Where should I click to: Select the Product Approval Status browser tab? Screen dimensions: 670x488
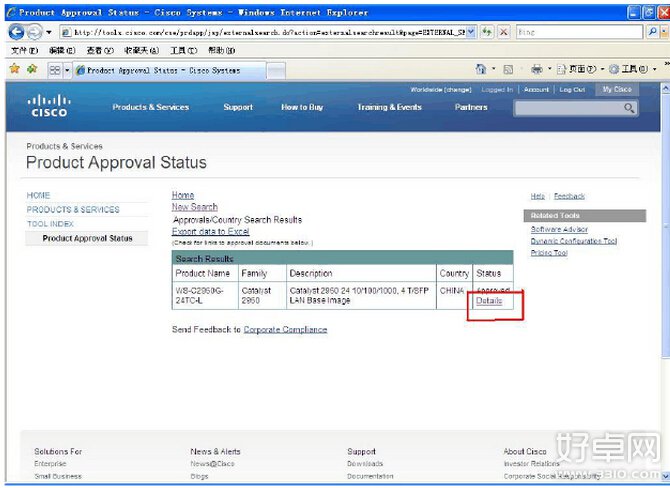pyautogui.click(x=169, y=71)
